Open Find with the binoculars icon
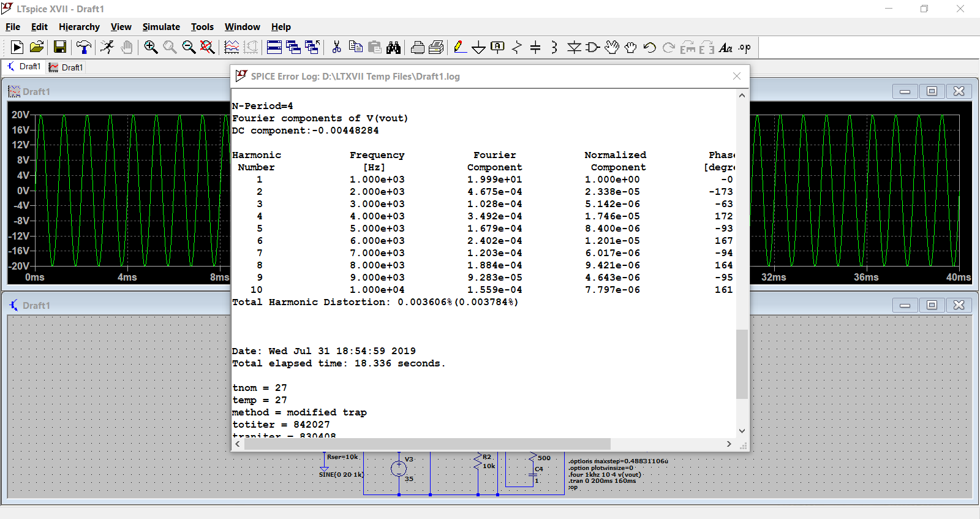 pos(393,47)
